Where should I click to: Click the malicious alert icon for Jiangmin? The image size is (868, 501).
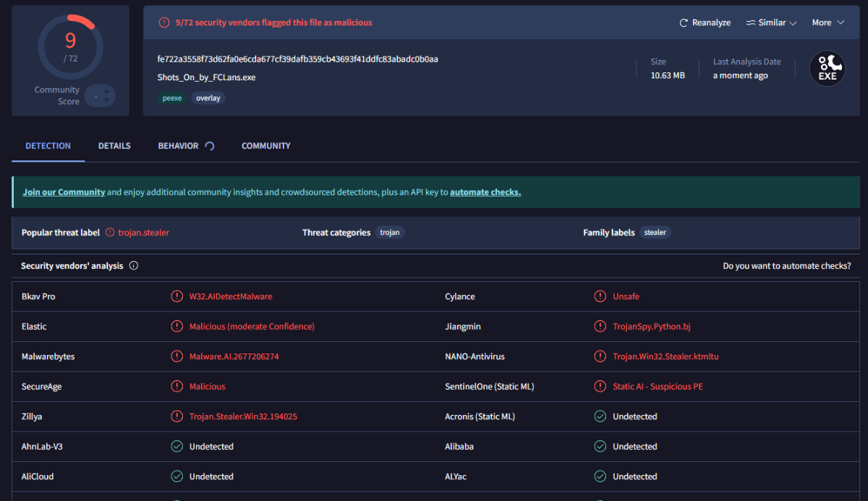[600, 326]
